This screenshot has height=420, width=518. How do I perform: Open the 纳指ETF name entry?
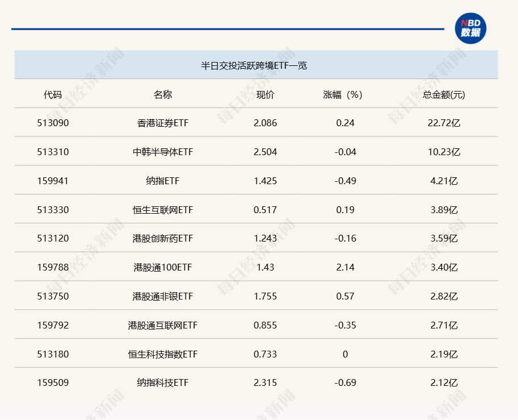coord(162,181)
